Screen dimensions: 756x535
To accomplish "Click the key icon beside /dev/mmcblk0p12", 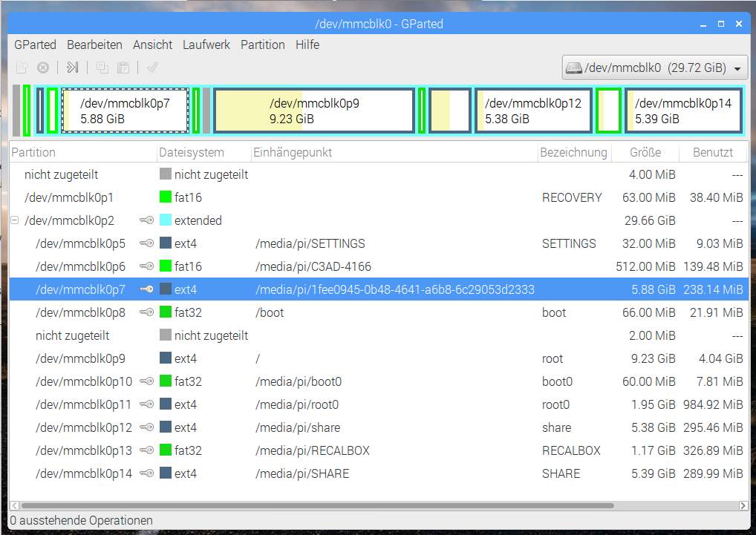I will click(x=146, y=427).
